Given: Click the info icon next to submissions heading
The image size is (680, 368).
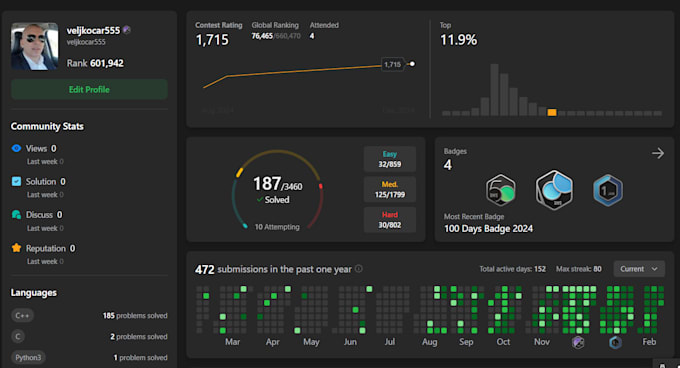Looking at the screenshot, I should tap(359, 269).
